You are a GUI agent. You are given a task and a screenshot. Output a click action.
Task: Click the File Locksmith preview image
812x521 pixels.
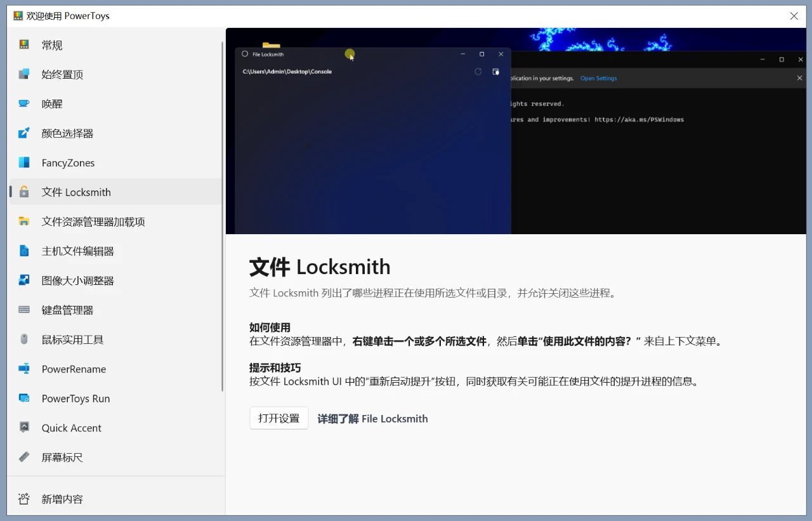516,131
